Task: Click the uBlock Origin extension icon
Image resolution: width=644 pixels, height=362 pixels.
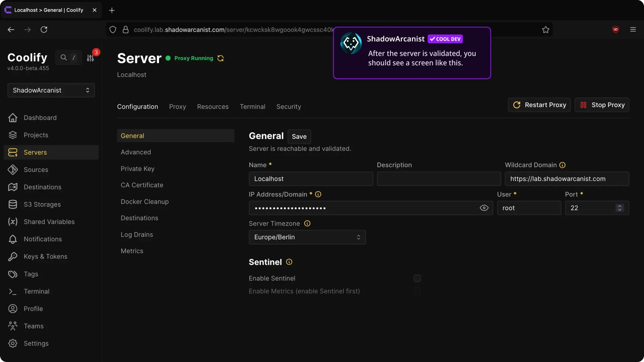Action: [x=615, y=29]
